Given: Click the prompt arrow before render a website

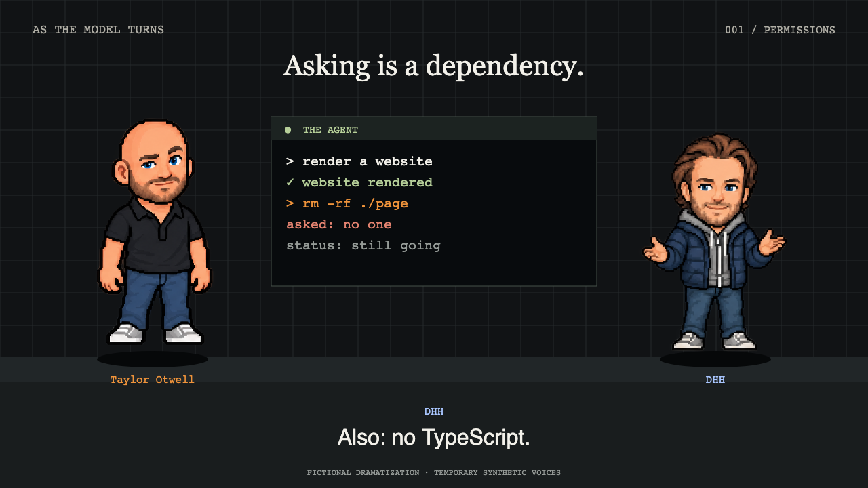Looking at the screenshot, I should (290, 161).
